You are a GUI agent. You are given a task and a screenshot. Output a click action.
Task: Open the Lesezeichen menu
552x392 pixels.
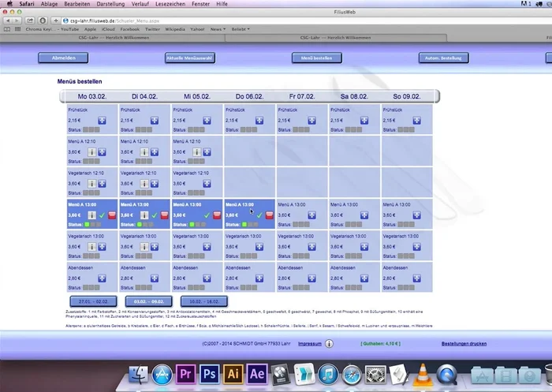pyautogui.click(x=177, y=4)
